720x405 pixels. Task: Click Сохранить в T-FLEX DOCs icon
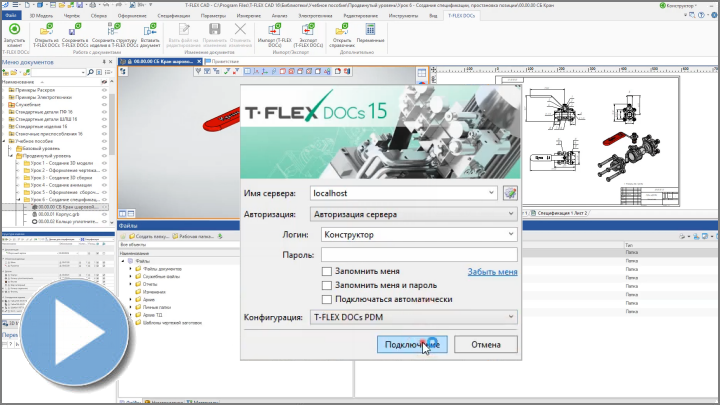pos(74,30)
